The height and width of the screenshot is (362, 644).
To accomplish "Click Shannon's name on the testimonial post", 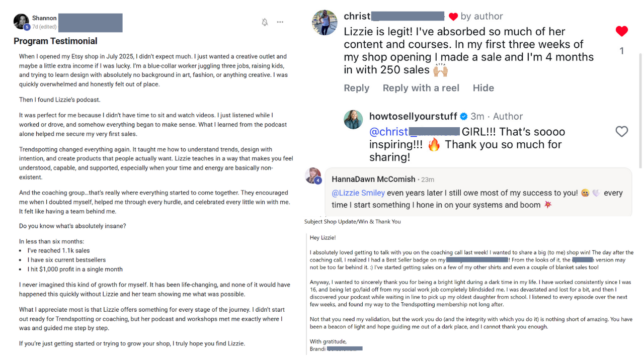I will click(x=44, y=18).
